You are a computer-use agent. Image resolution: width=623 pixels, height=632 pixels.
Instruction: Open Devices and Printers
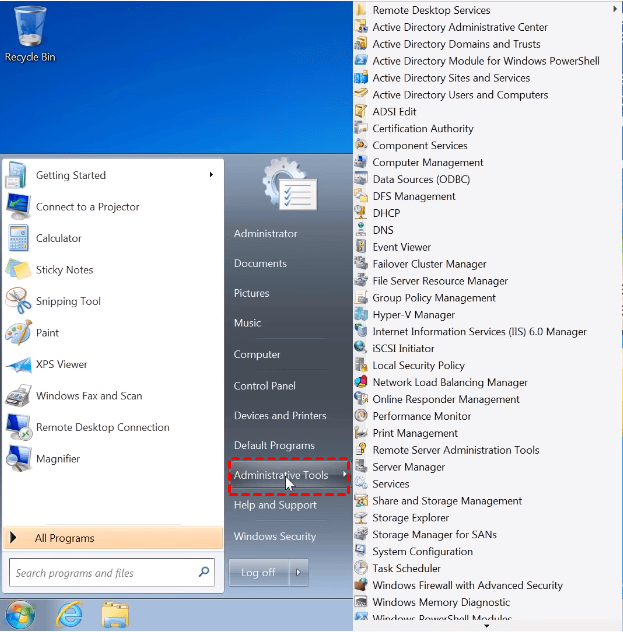(280, 416)
